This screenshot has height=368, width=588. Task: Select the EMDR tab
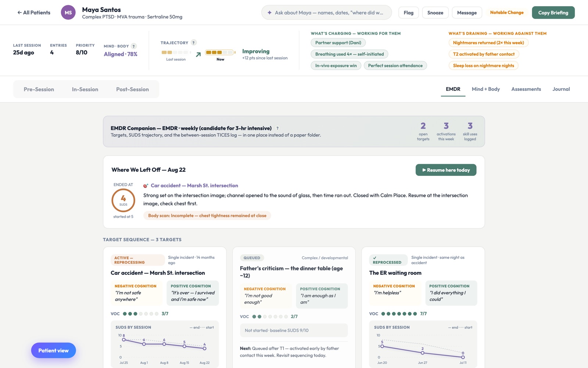(453, 89)
